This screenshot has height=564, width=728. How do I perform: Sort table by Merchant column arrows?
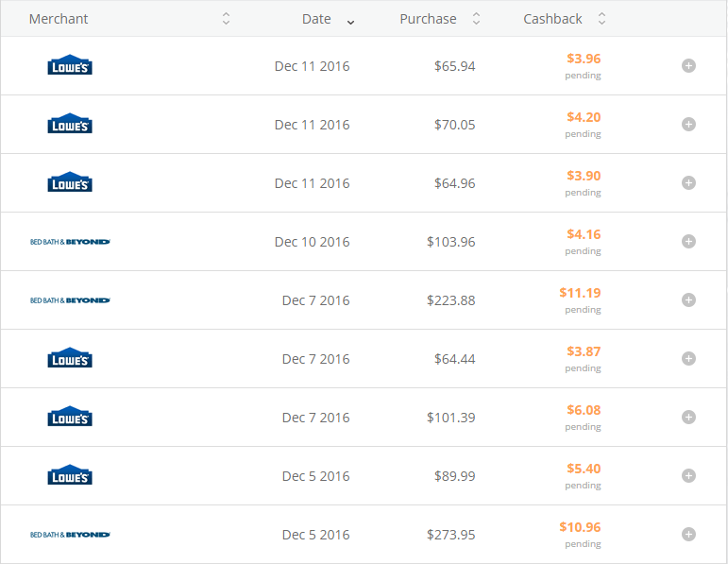click(x=226, y=19)
